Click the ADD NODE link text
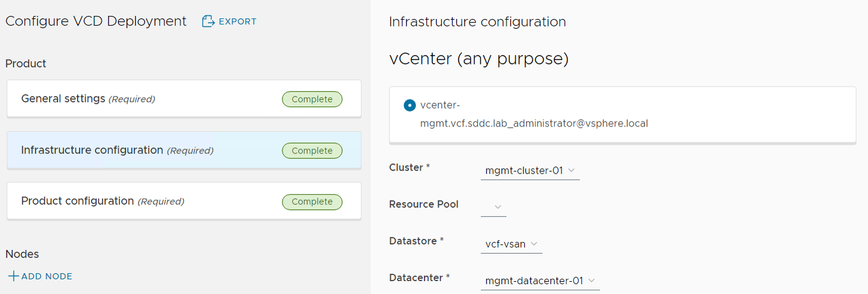 coord(47,276)
